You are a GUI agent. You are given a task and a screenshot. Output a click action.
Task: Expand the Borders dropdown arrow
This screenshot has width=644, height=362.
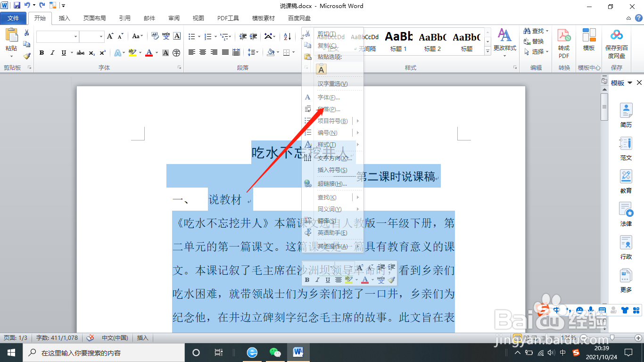coord(294,53)
